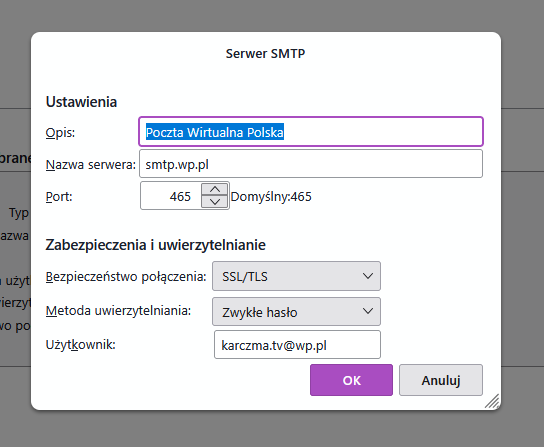544x447 pixels.
Task: Click the Domyślny:465 default port text
Action: [x=271, y=197]
